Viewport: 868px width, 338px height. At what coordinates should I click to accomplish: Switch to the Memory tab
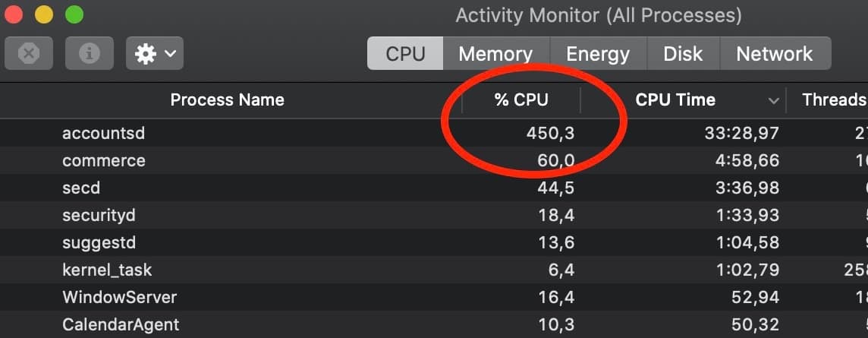click(495, 54)
